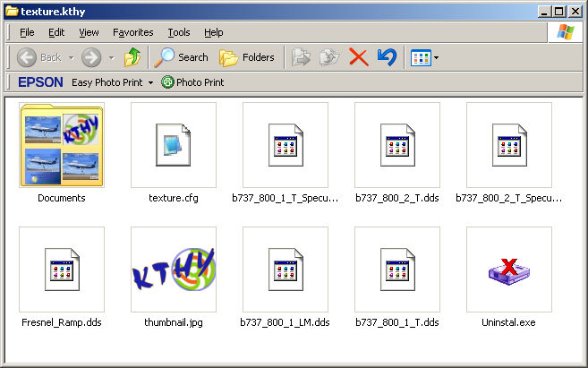
Task: Click the EPSON logo in toolbar
Action: tap(40, 82)
